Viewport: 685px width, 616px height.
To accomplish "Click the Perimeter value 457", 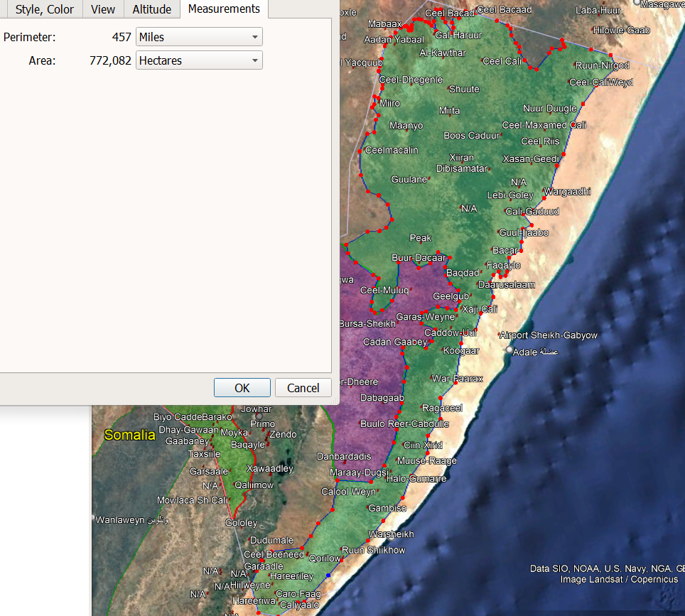I will [x=122, y=37].
